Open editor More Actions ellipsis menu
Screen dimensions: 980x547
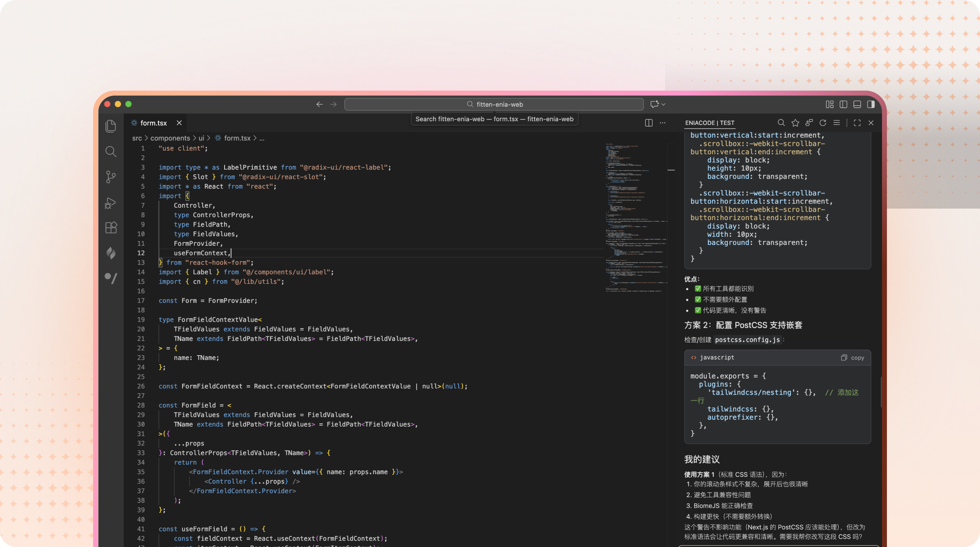tap(662, 123)
